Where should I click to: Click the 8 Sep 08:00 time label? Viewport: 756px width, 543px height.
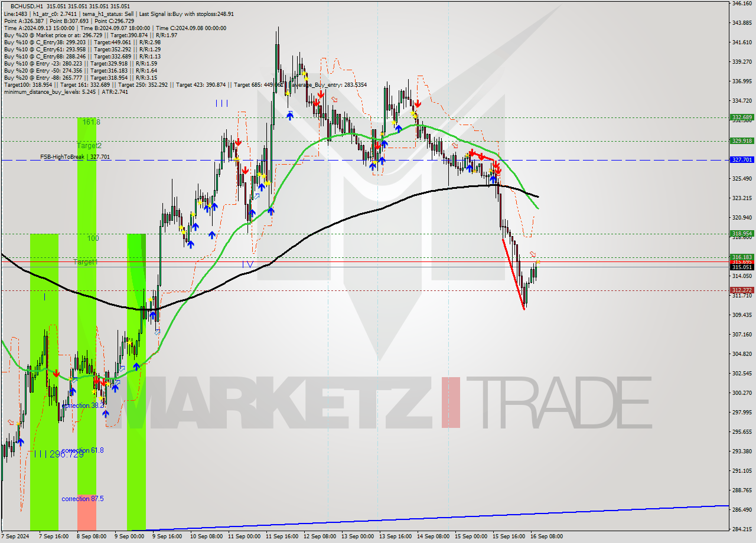91,537
